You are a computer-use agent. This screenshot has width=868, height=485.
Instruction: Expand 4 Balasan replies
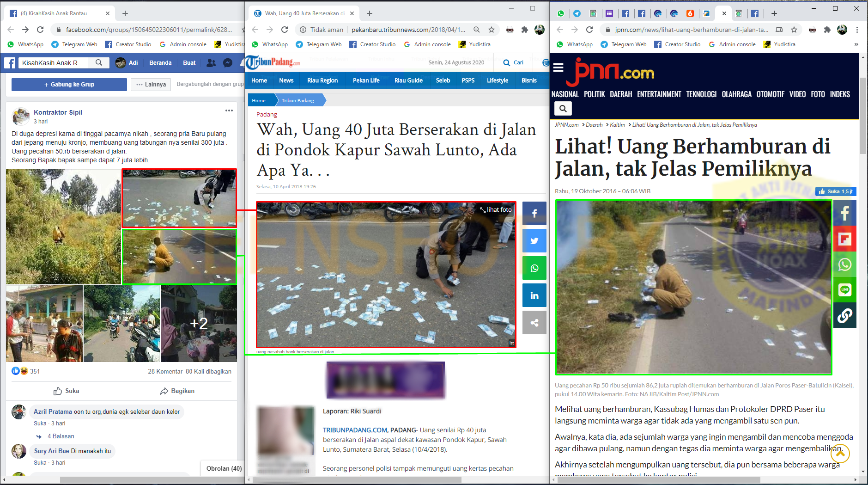tap(61, 436)
